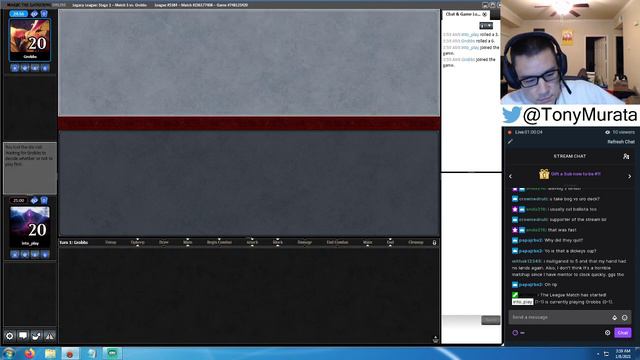Click the pencil edit icon above the stream chat

coord(510,142)
